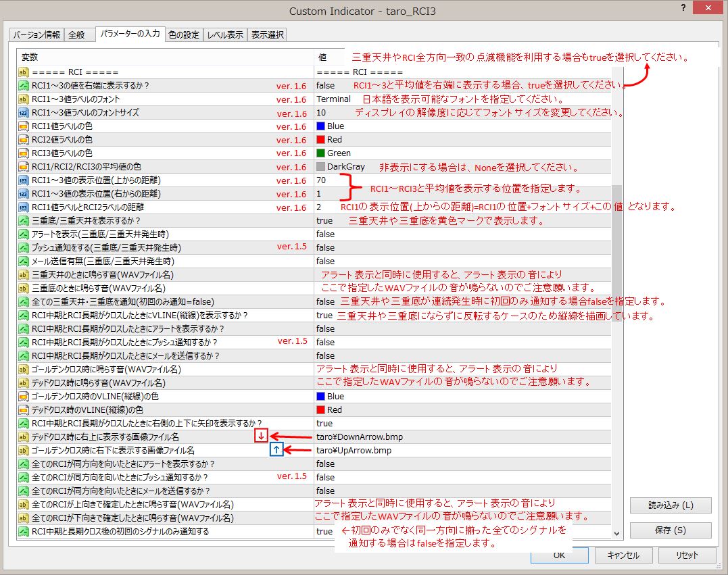Click the icon beside RCI2値ラベルの色 row
The height and width of the screenshot is (575, 728).
pos(23,140)
